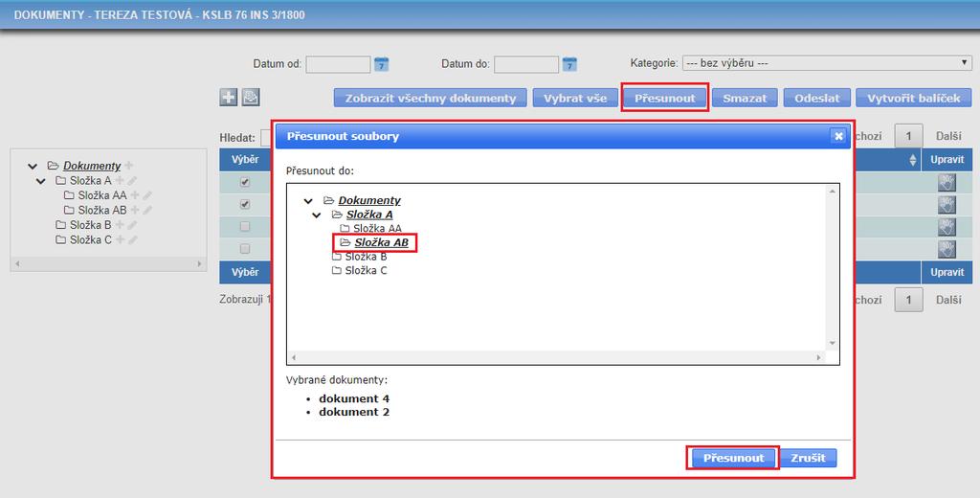Screen dimensions: 980x498
Task: Click bottom pagination page 1 button
Action: 909,300
